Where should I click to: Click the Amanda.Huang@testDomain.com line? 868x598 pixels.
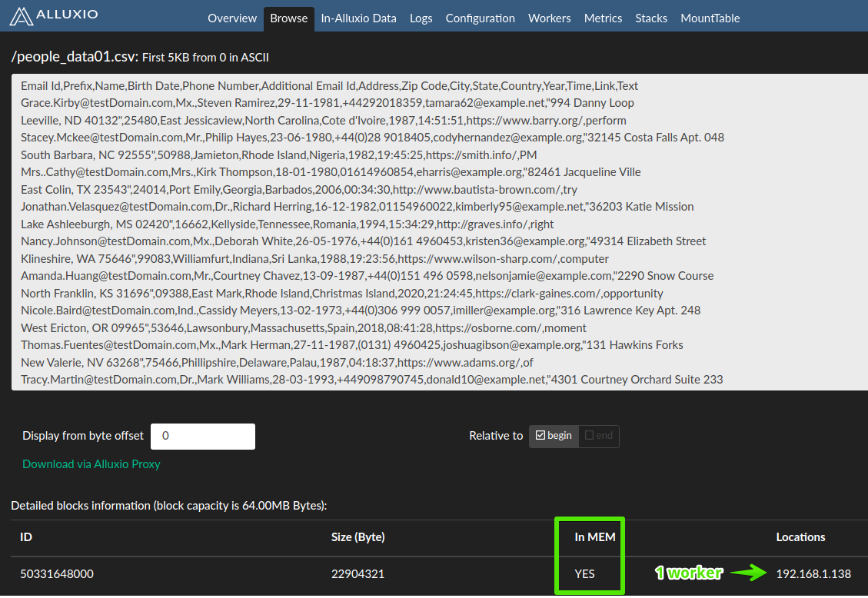(x=367, y=275)
